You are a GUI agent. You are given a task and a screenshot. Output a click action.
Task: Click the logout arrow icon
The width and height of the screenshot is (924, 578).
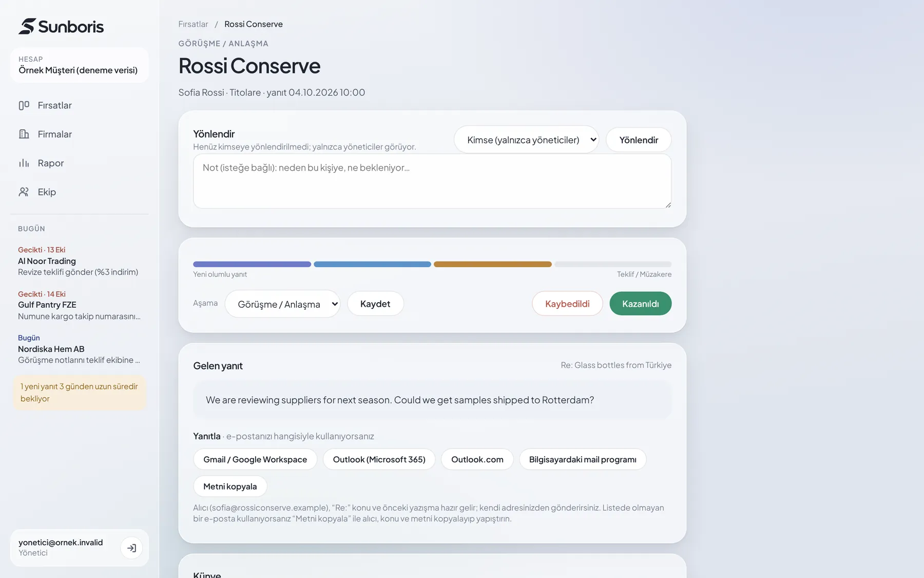(x=131, y=548)
